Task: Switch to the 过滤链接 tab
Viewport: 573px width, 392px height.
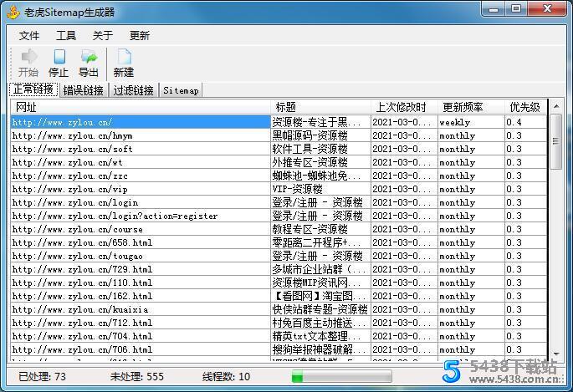Action: click(x=133, y=90)
